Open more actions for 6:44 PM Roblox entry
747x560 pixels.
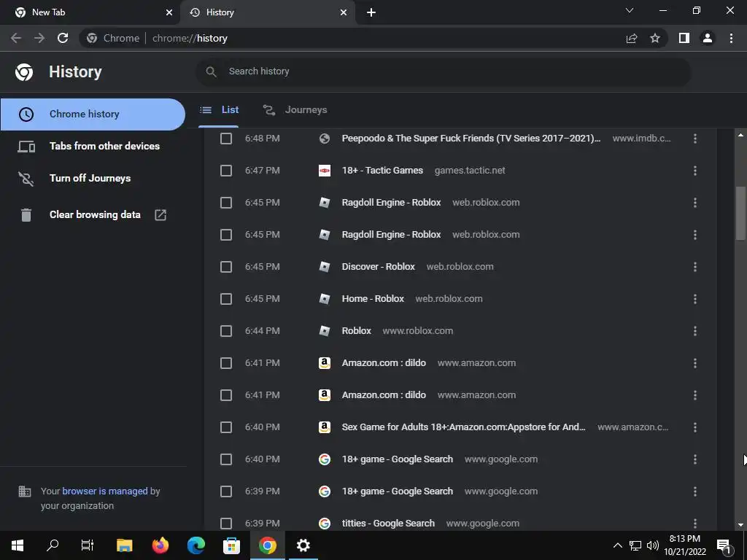pyautogui.click(x=695, y=331)
